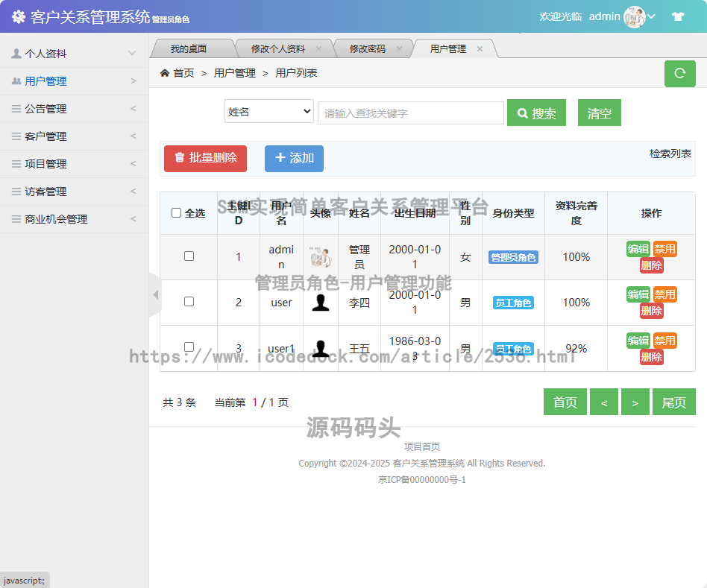
Task: Click the blue 添加 button
Action: (x=294, y=158)
